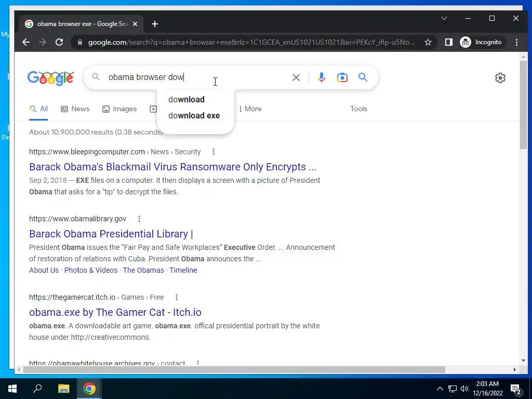The image size is (532, 399).
Task: Click the forward navigation arrow
Action: pos(43,42)
